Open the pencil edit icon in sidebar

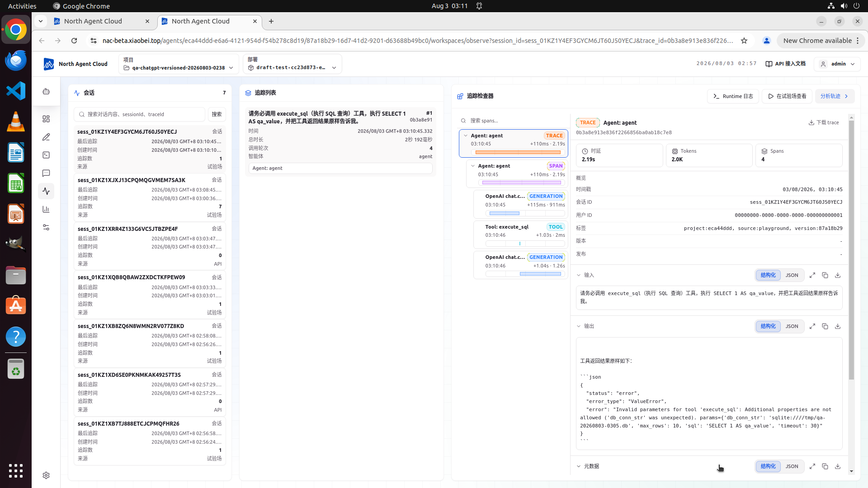[x=46, y=137]
